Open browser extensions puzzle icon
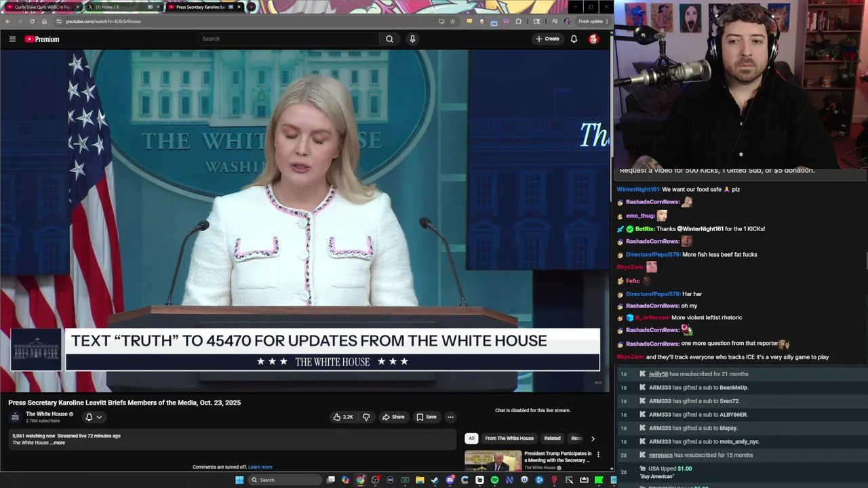868x488 pixels. (x=519, y=21)
